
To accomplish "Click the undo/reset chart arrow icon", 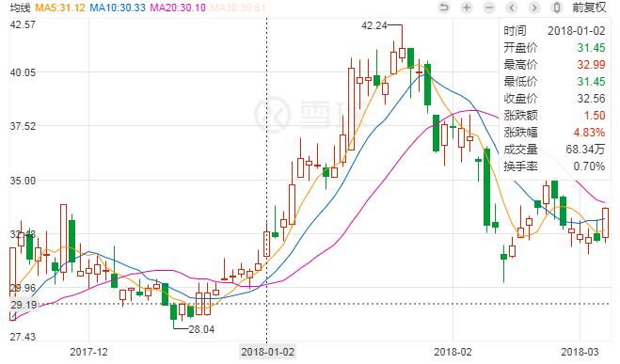I will click(444, 8).
